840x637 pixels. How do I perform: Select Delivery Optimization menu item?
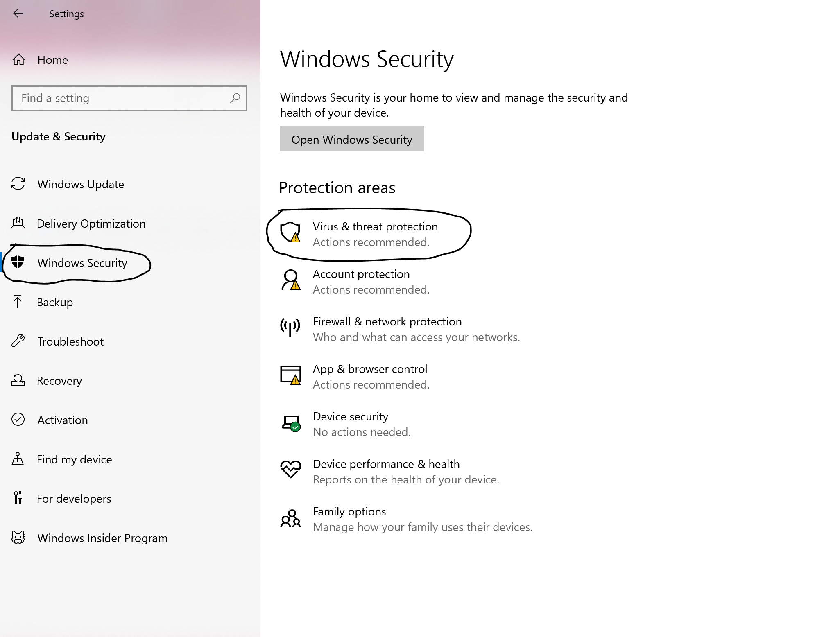pos(91,224)
